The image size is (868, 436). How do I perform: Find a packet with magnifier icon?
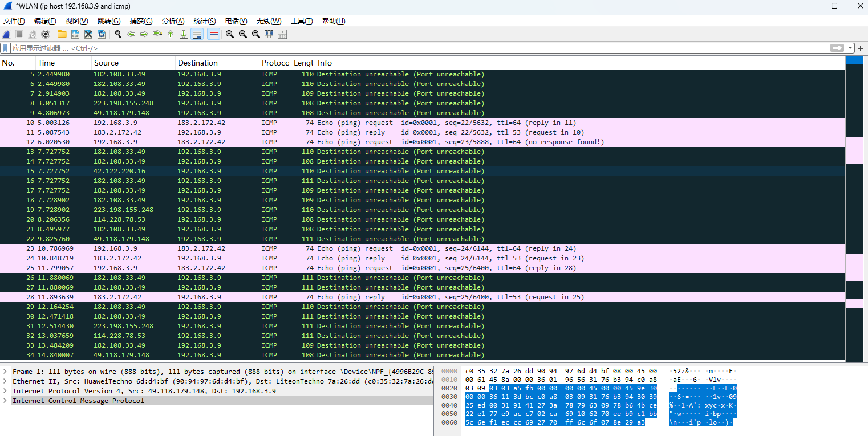118,34
